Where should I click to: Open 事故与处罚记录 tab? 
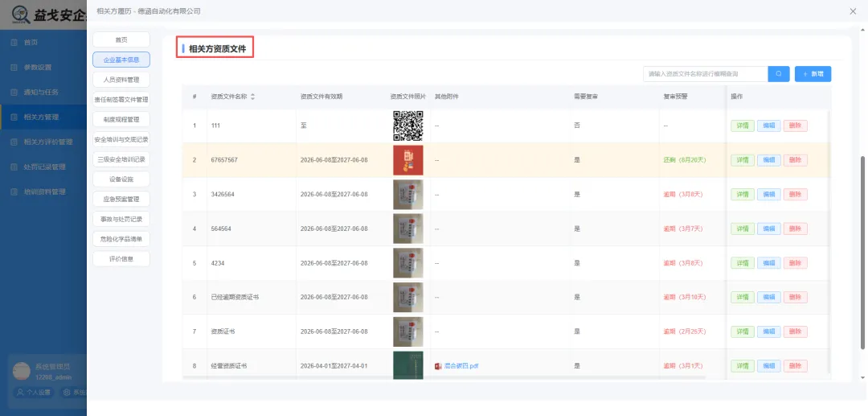pyautogui.click(x=121, y=220)
